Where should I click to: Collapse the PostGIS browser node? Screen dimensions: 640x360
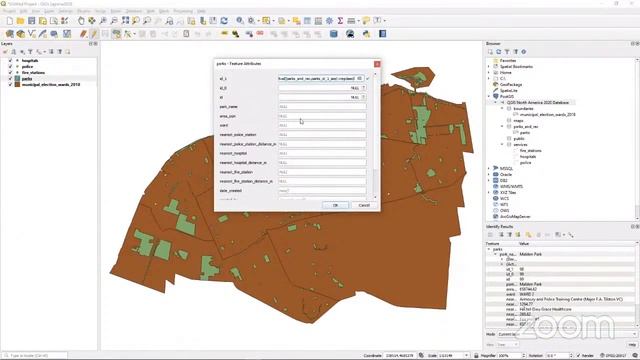pyautogui.click(x=489, y=96)
